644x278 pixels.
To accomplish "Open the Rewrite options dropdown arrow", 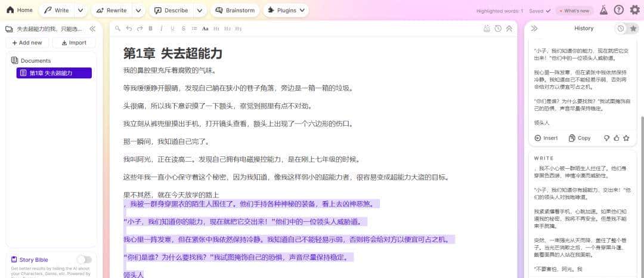I will 139,10.
